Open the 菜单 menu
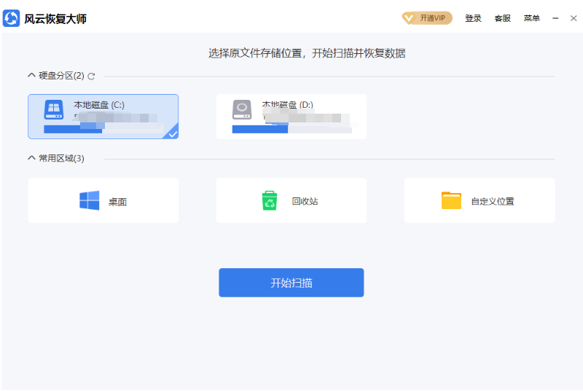This screenshot has height=392, width=583. coord(532,18)
